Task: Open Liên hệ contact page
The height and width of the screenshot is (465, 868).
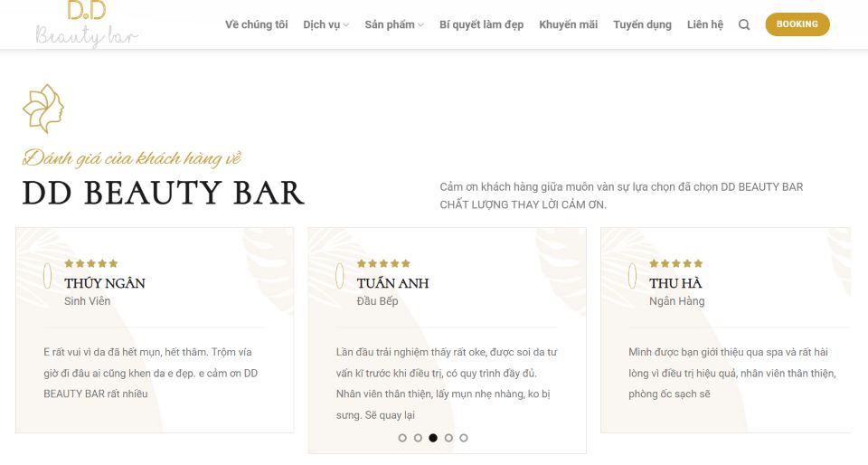Action: pos(705,24)
